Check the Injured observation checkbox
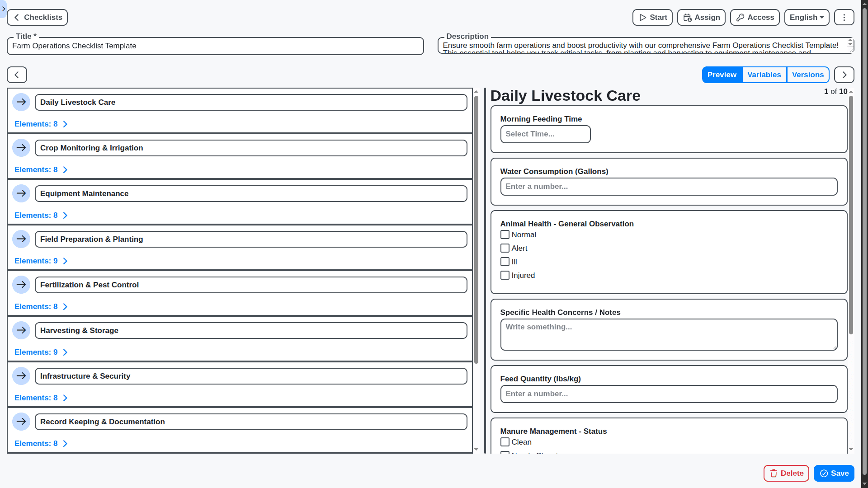 point(505,275)
